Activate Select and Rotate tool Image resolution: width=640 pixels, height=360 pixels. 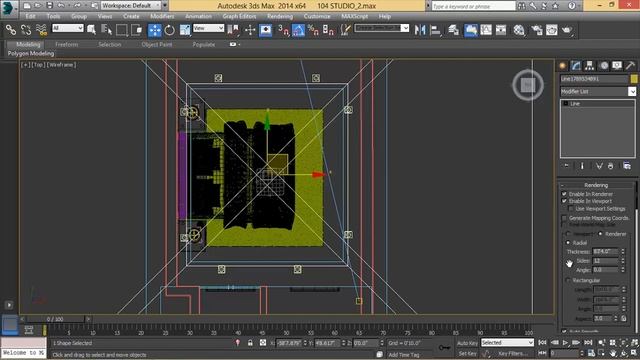coord(169,30)
